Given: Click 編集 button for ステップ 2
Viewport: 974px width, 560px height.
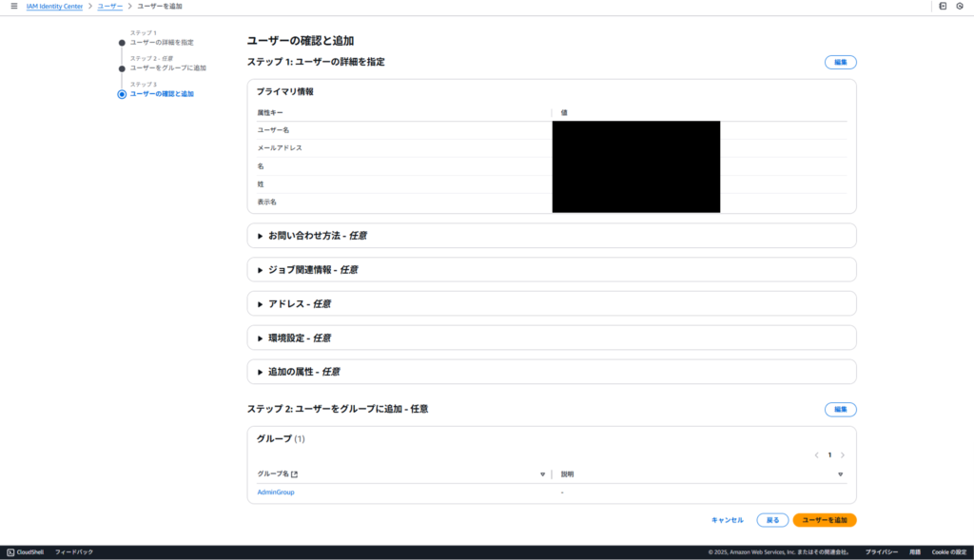Looking at the screenshot, I should click(x=841, y=409).
